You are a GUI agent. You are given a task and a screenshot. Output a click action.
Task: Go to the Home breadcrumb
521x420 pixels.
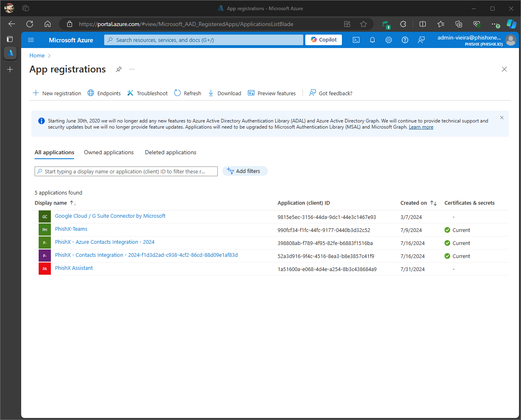[x=37, y=55]
